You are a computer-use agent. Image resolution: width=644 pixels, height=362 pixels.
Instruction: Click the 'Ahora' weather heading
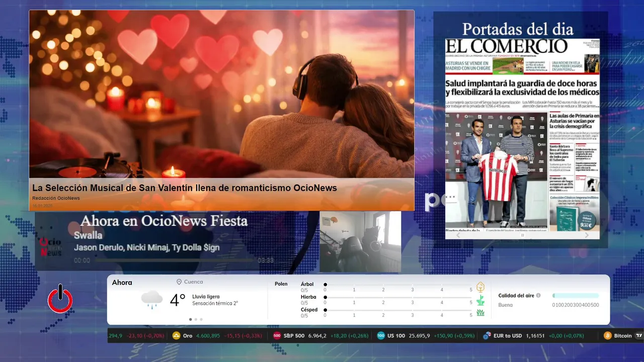pyautogui.click(x=122, y=283)
